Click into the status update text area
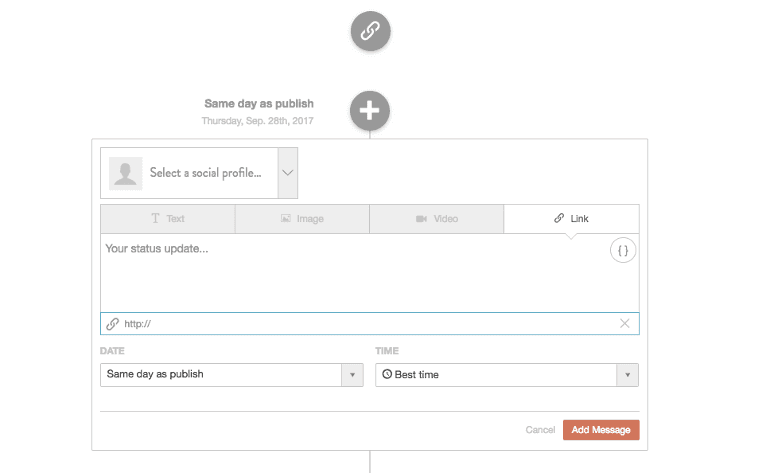Image resolution: width=770 pixels, height=473 pixels. pos(354,273)
